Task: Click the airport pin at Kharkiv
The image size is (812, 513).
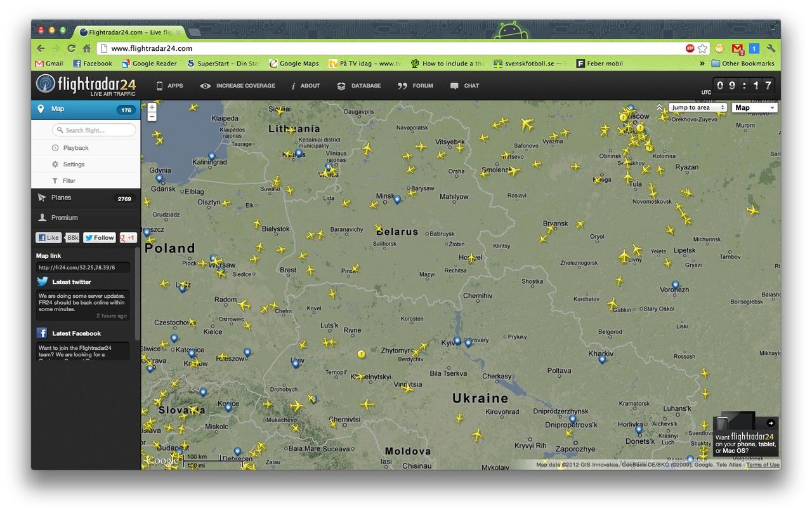Action: tap(602, 359)
